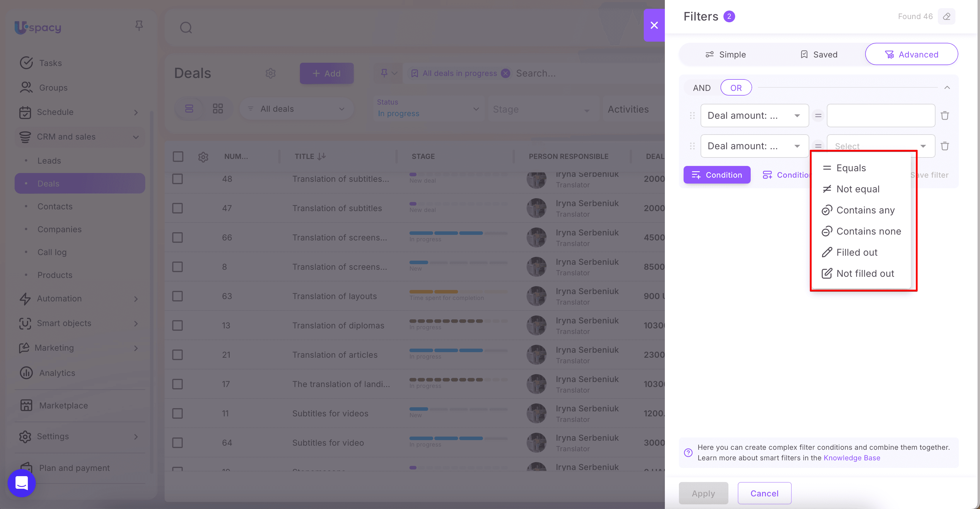Click the eraser clear-filters icon
Viewport: 980px width, 509px height.
click(x=946, y=16)
